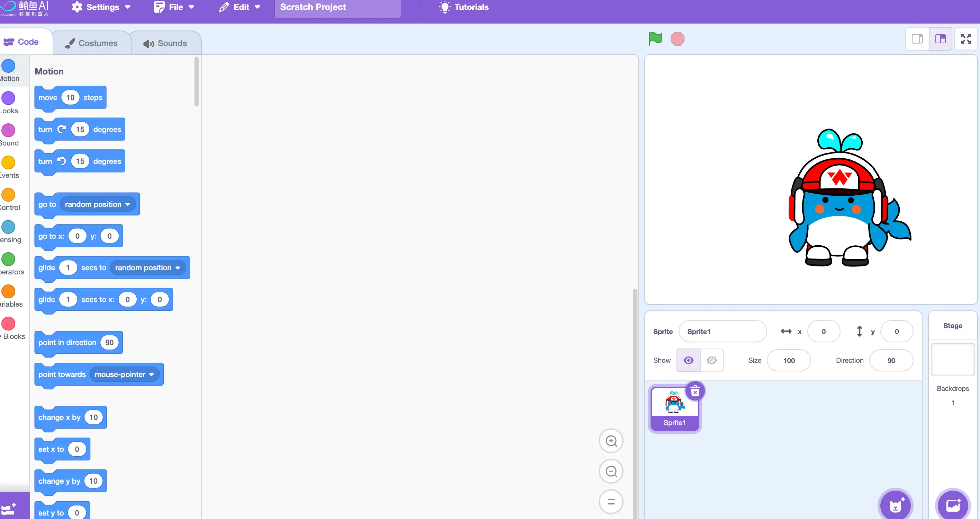Open the File menu
This screenshot has height=519, width=980.
[x=175, y=7]
